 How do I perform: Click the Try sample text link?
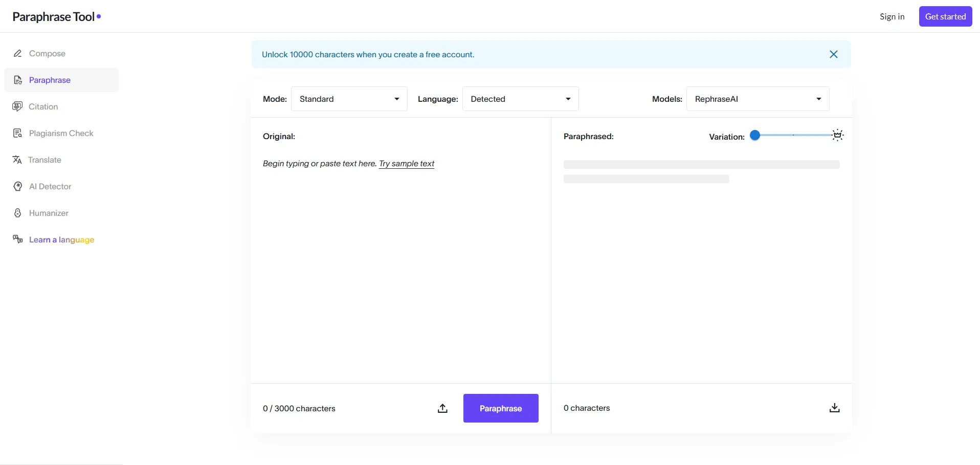tap(407, 164)
